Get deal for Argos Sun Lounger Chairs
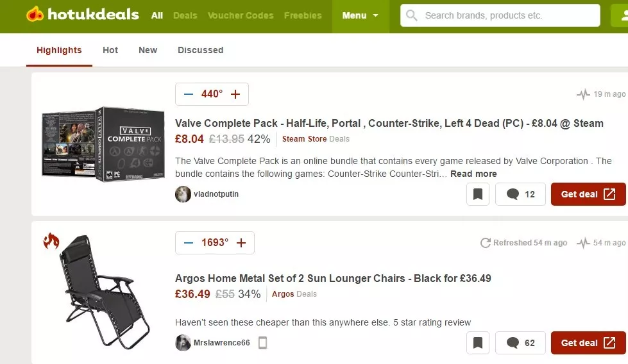Image resolution: width=628 pixels, height=364 pixels. pyautogui.click(x=588, y=343)
